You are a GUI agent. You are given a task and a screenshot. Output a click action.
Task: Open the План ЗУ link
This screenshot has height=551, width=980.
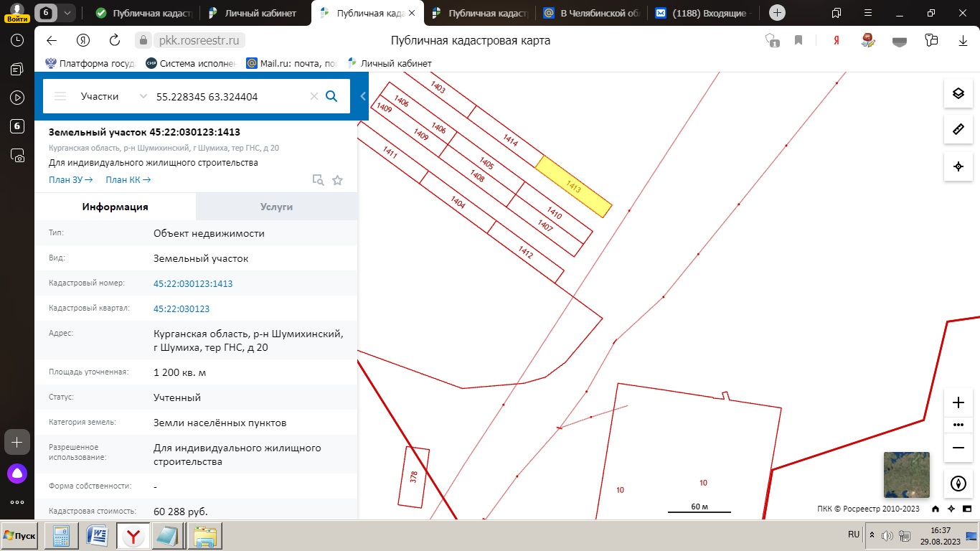71,180
